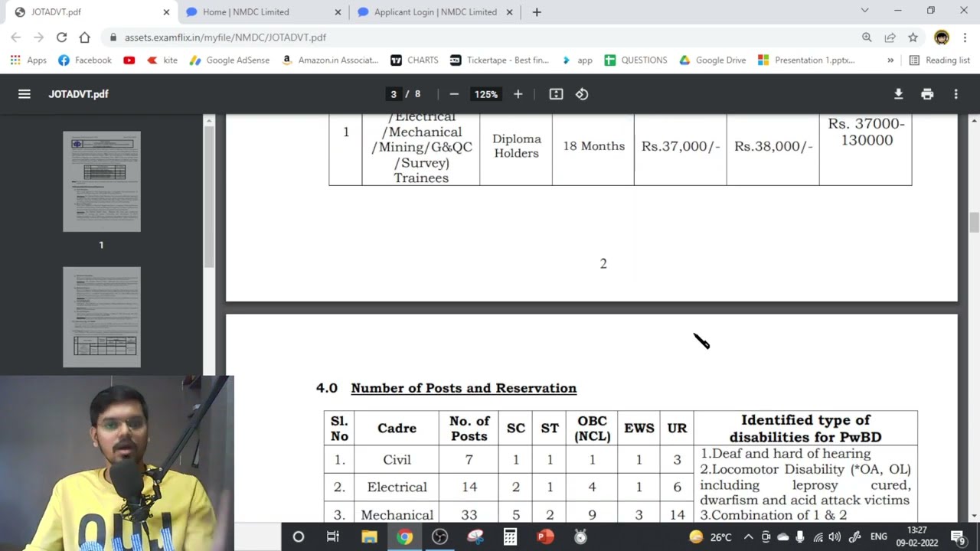
Task: Open Amazon.in Associates bookmark
Action: 331,60
